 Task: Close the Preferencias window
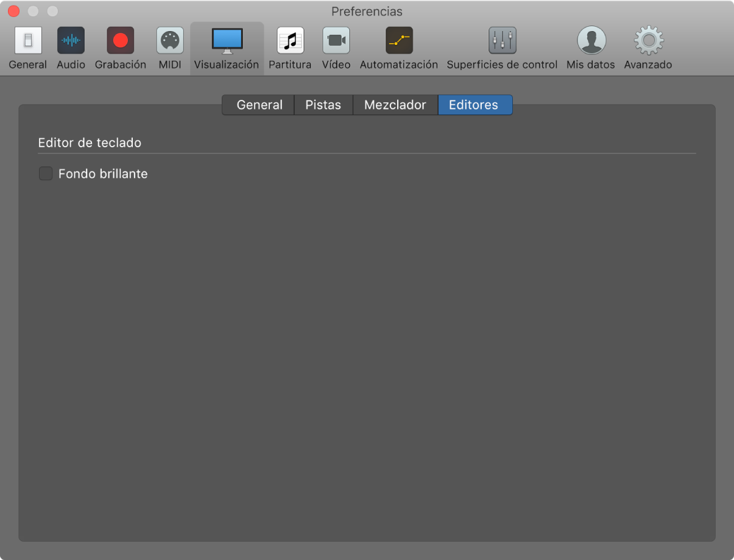pyautogui.click(x=14, y=12)
